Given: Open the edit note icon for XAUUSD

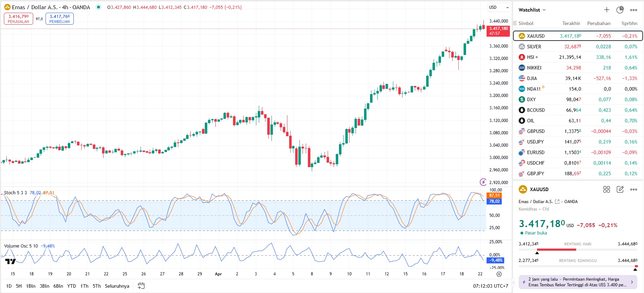Looking at the screenshot, I should (620, 189).
